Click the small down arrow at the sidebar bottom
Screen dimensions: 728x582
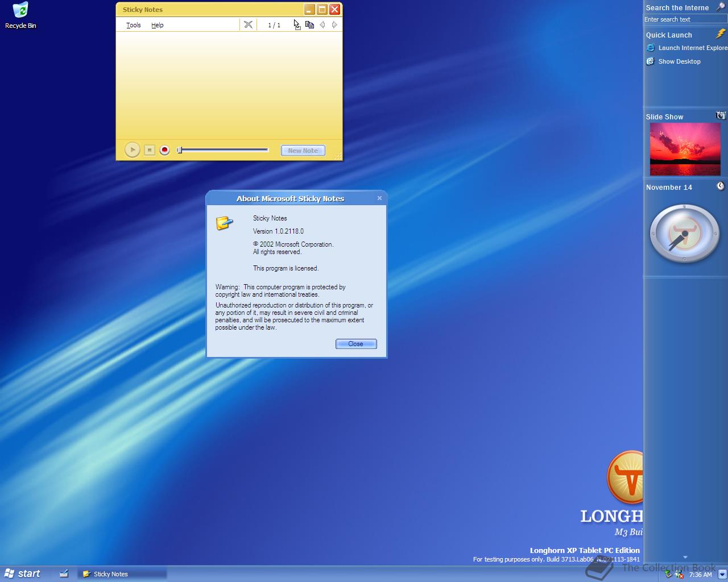[685, 557]
